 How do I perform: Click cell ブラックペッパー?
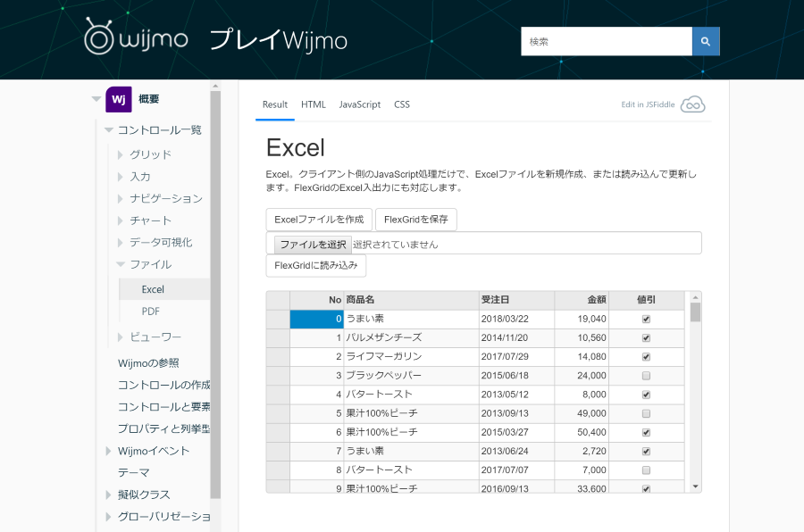(411, 376)
